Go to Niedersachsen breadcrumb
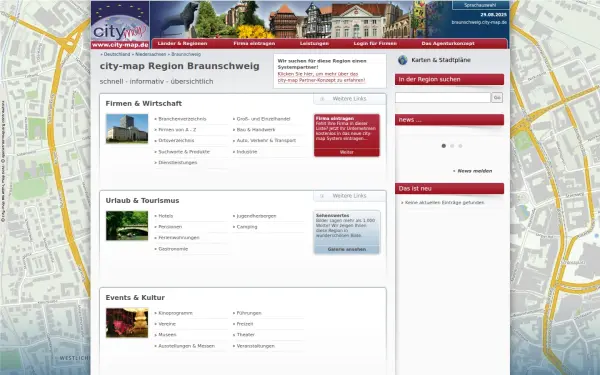The height and width of the screenshot is (375, 600). pos(151,54)
